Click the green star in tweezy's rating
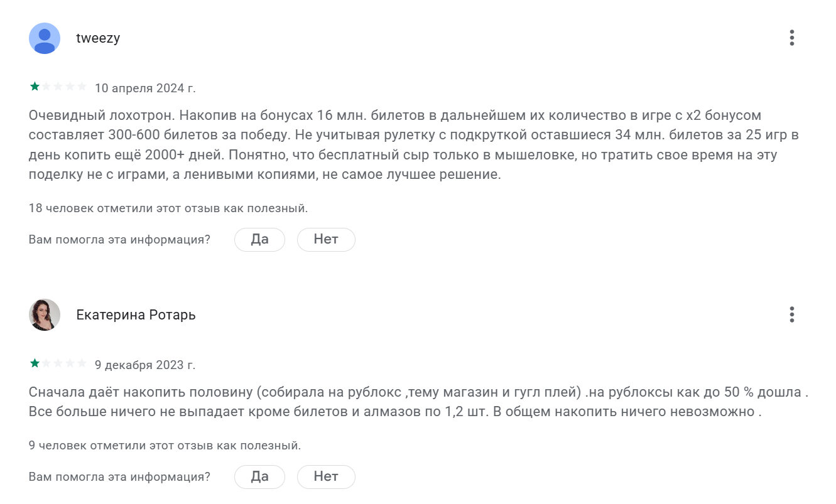Viewport: 836px width, 504px height. pyautogui.click(x=35, y=87)
